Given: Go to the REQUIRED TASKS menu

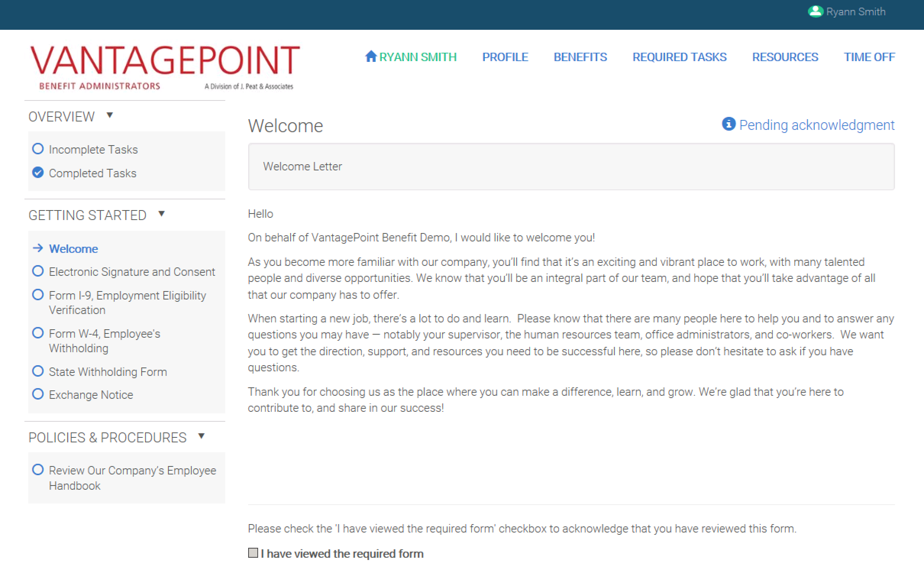Looking at the screenshot, I should click(679, 57).
